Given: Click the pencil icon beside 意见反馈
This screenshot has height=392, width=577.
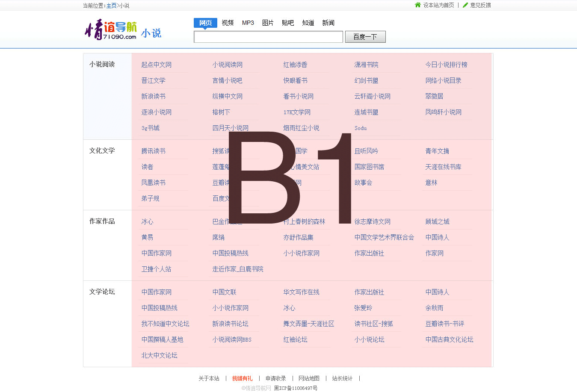Looking at the screenshot, I should coord(465,5).
